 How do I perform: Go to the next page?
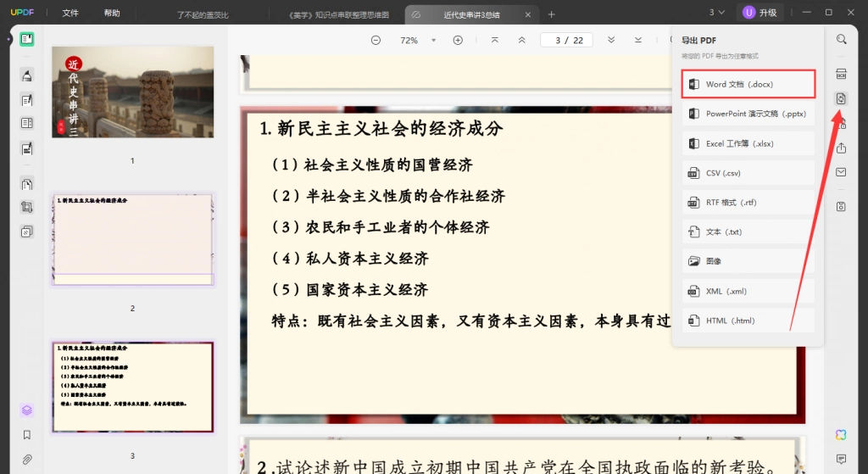click(611, 40)
